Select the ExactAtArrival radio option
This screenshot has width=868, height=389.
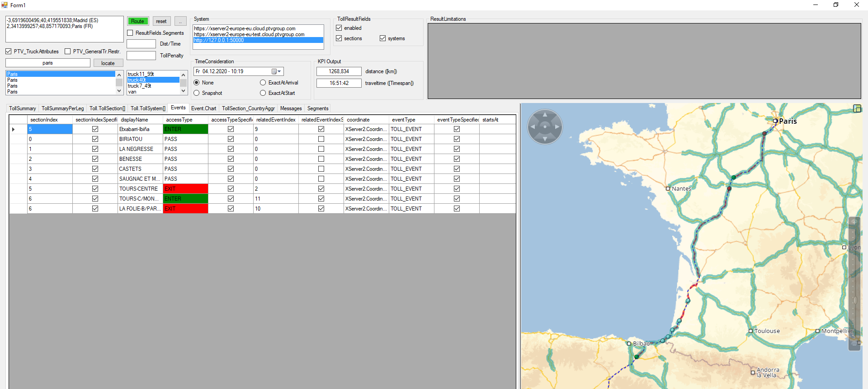pyautogui.click(x=263, y=83)
